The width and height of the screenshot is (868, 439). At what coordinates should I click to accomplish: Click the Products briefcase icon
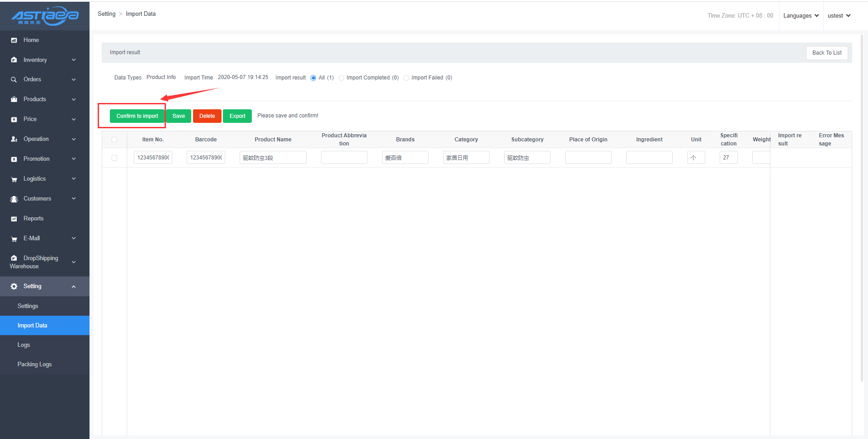click(x=14, y=99)
